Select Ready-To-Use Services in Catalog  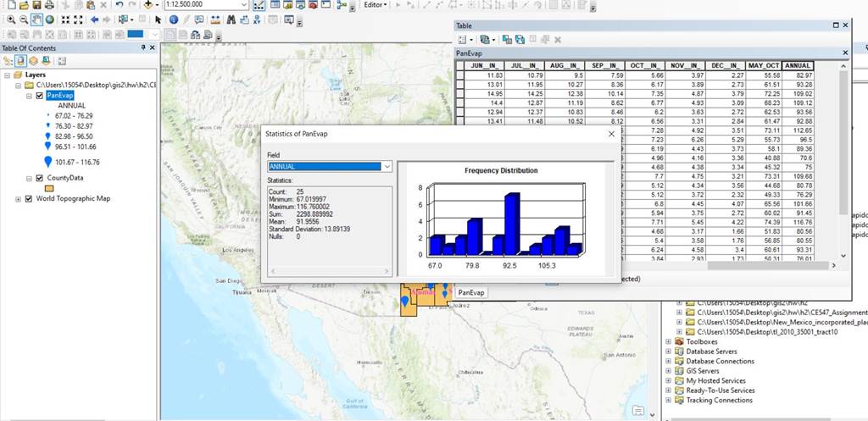pos(721,390)
